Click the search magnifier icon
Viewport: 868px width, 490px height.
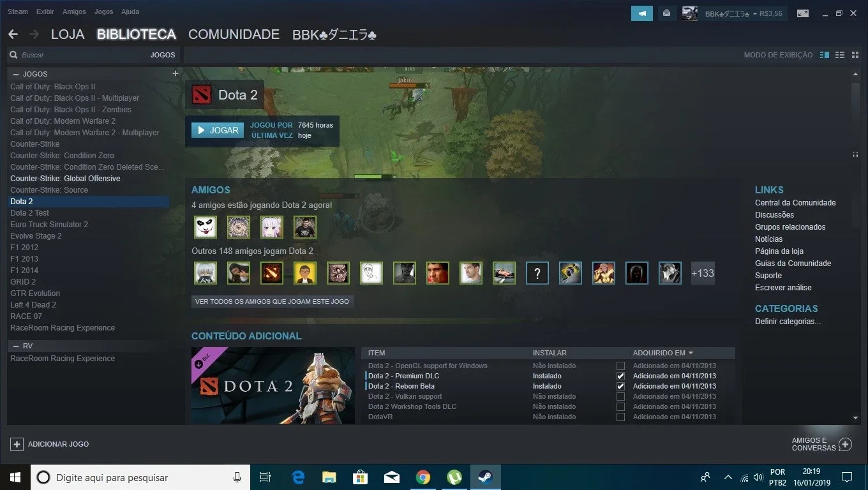tap(13, 55)
